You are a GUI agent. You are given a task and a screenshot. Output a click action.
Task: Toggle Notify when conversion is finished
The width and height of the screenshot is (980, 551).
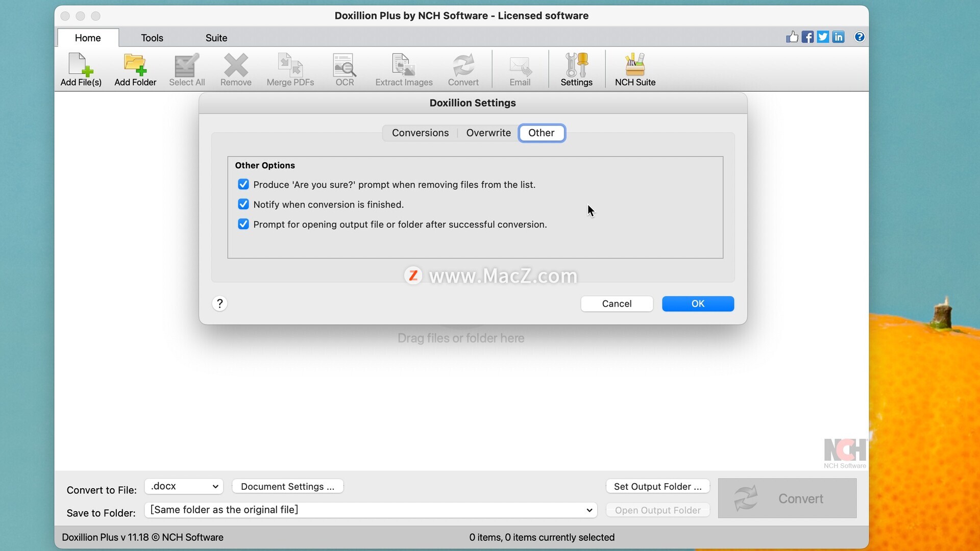(243, 204)
